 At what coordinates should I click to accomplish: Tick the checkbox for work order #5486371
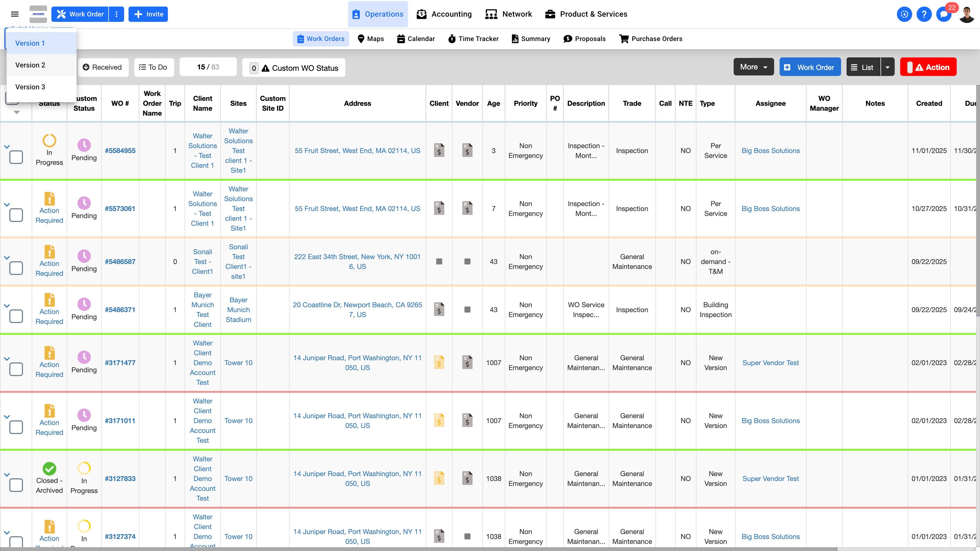click(16, 316)
